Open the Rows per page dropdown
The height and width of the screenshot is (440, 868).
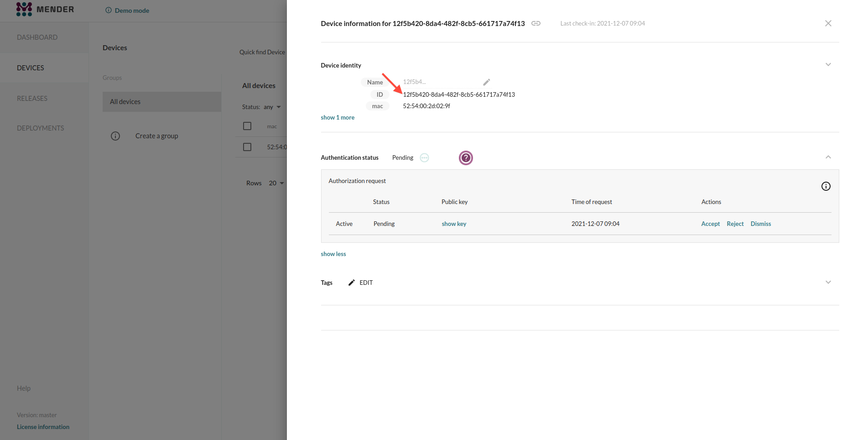pyautogui.click(x=276, y=183)
